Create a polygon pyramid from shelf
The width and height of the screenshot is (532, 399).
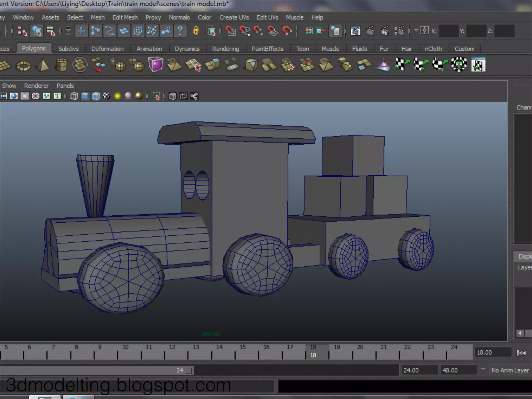[43, 65]
